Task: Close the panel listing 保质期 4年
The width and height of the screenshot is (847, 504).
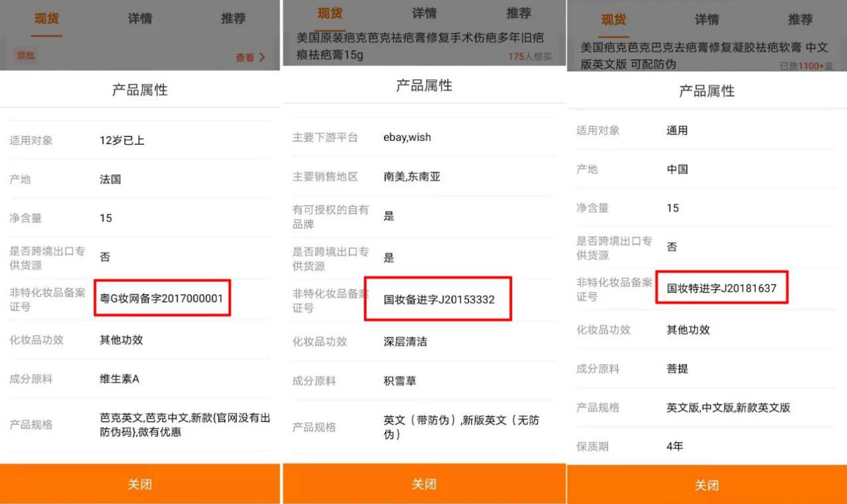Action: [x=707, y=485]
